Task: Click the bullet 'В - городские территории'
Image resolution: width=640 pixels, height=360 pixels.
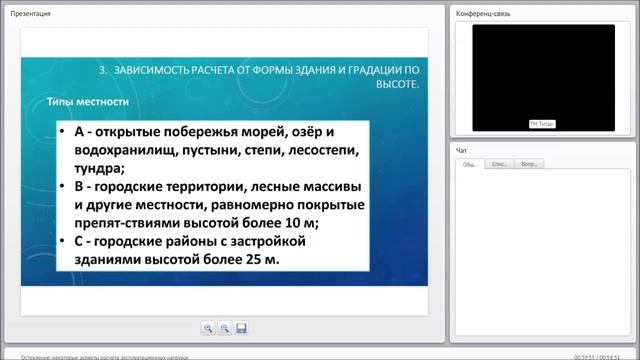Action: (x=220, y=204)
